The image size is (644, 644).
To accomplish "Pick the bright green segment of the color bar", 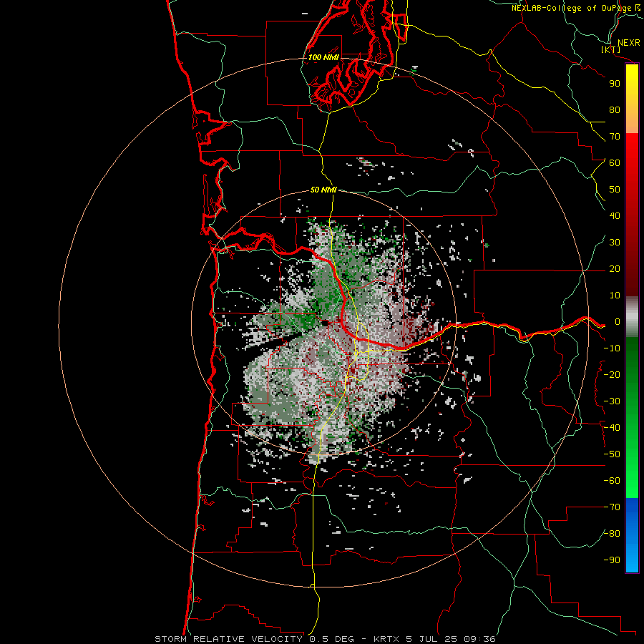I will click(632, 418).
